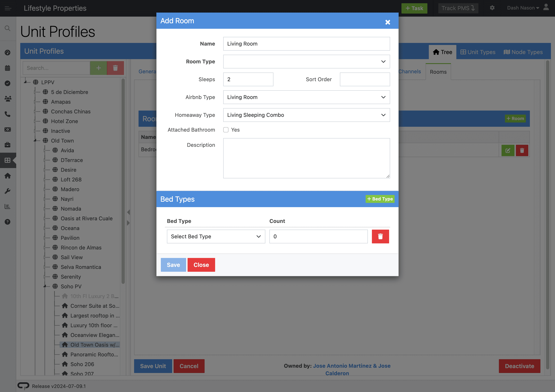Click the Deactivate button
555x392 pixels.
click(x=520, y=366)
